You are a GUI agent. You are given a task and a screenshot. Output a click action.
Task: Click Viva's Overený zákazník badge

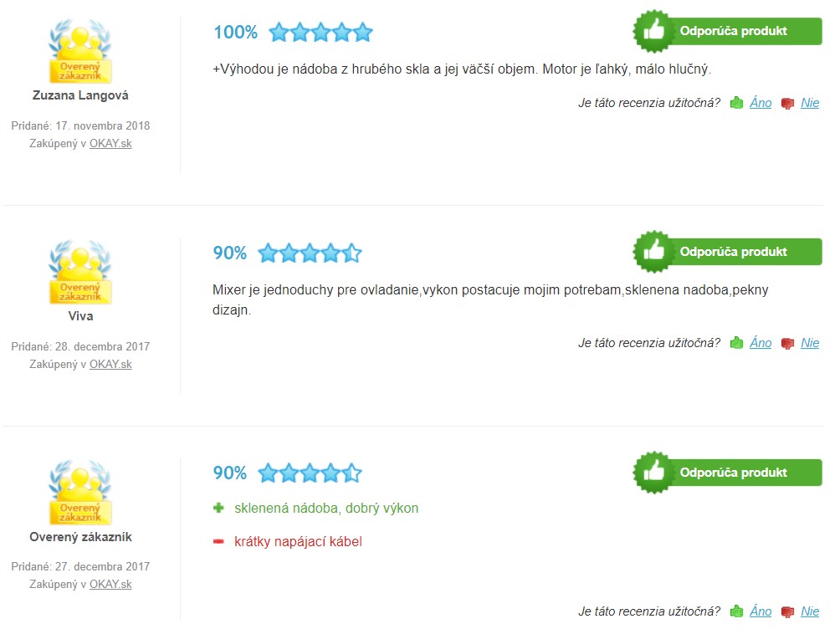coord(80,272)
